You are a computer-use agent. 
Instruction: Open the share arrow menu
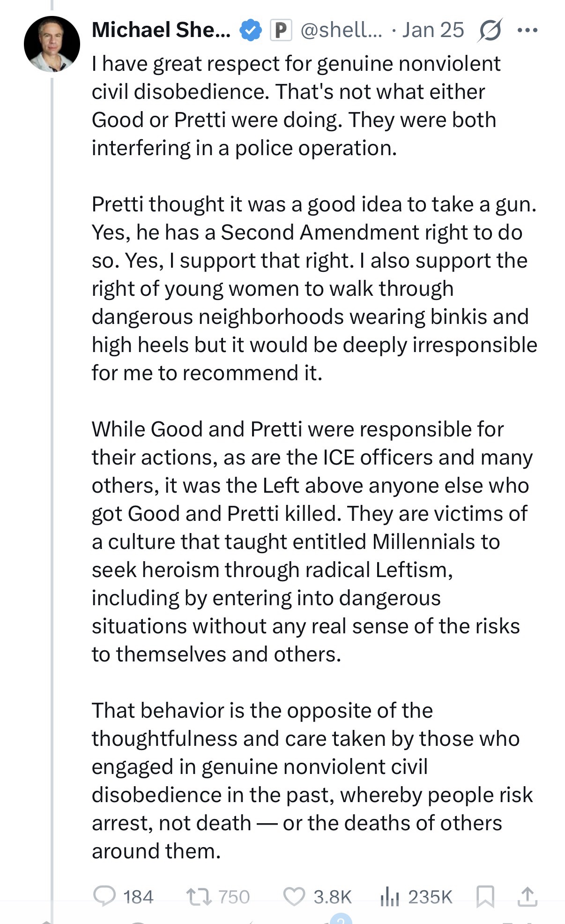tap(528, 897)
